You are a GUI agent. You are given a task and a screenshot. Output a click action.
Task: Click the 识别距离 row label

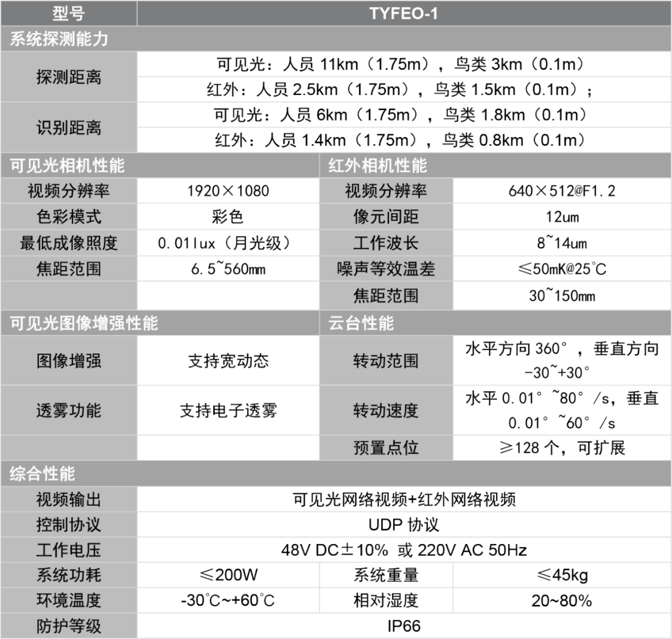tap(69, 128)
